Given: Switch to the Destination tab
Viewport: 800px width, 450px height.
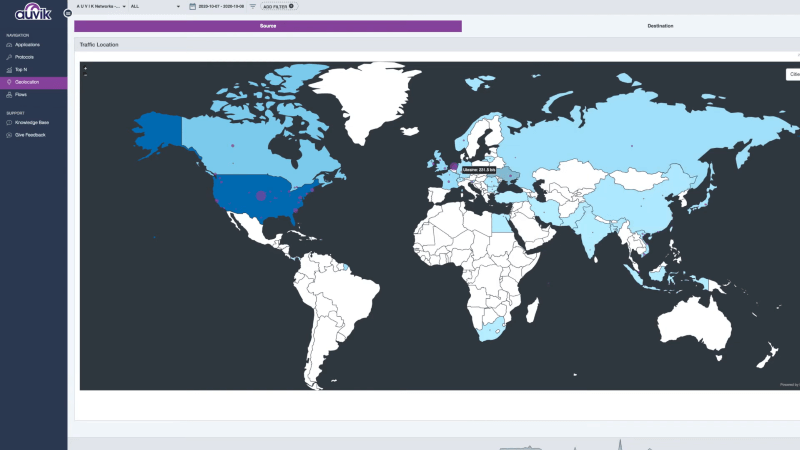Looking at the screenshot, I should click(660, 26).
